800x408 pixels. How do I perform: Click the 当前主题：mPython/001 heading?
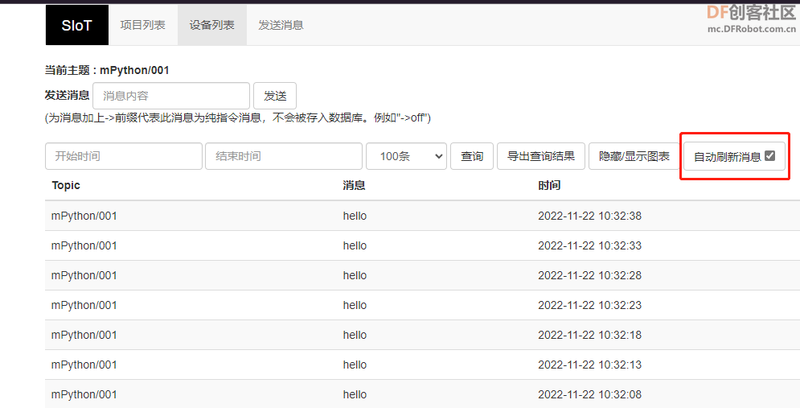pos(107,70)
